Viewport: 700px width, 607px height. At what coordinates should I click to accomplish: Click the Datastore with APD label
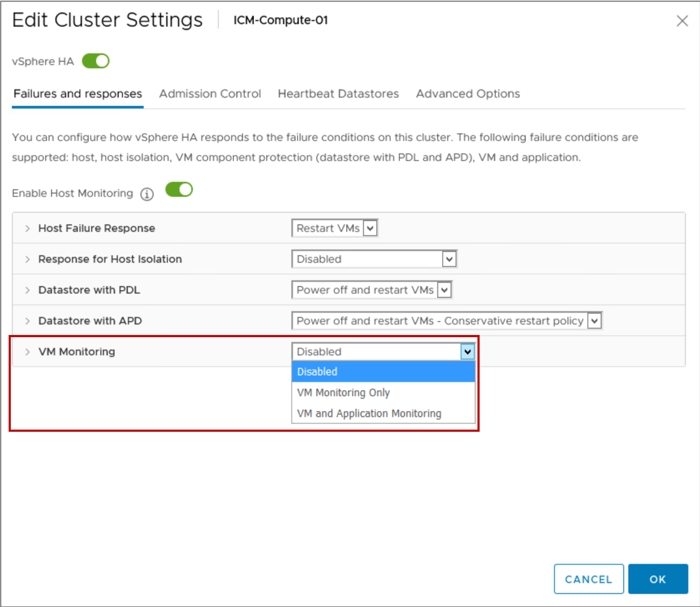90,321
